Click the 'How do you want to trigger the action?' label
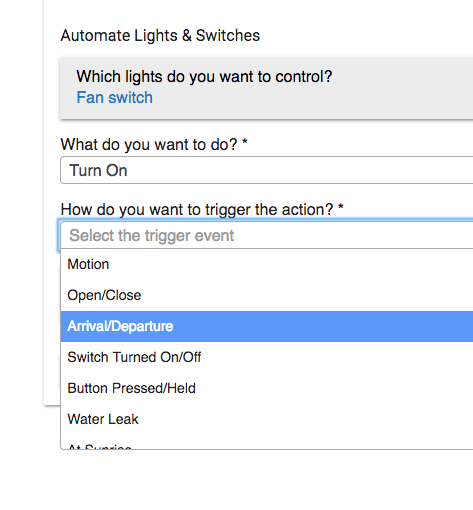Screen dimensions: 473x510 click(197, 210)
